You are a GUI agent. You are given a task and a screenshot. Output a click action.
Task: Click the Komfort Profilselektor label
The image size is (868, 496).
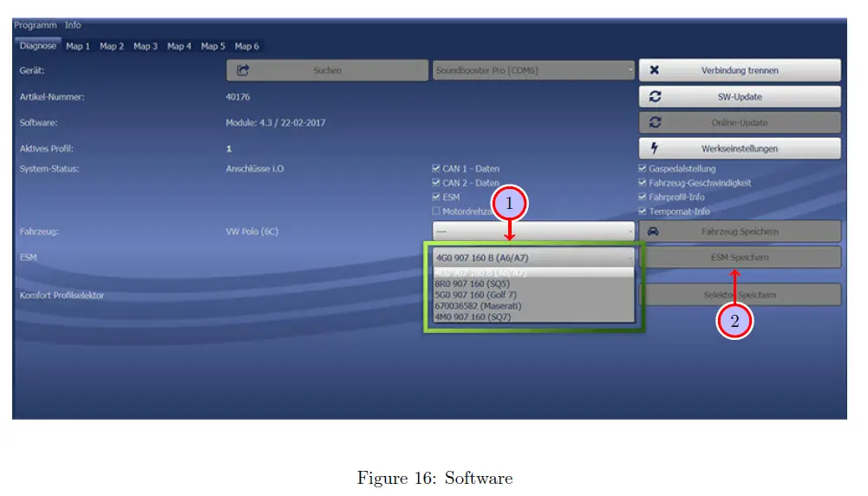(62, 296)
